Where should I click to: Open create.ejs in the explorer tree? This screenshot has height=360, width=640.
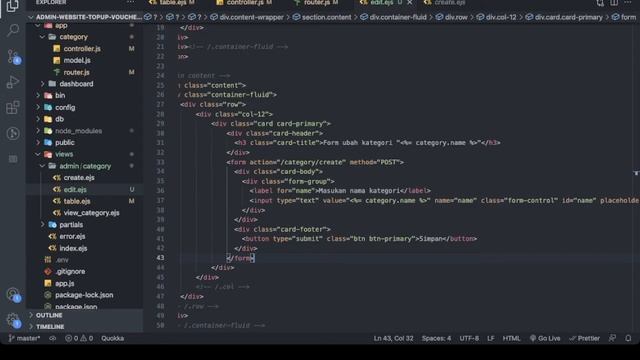click(x=79, y=178)
